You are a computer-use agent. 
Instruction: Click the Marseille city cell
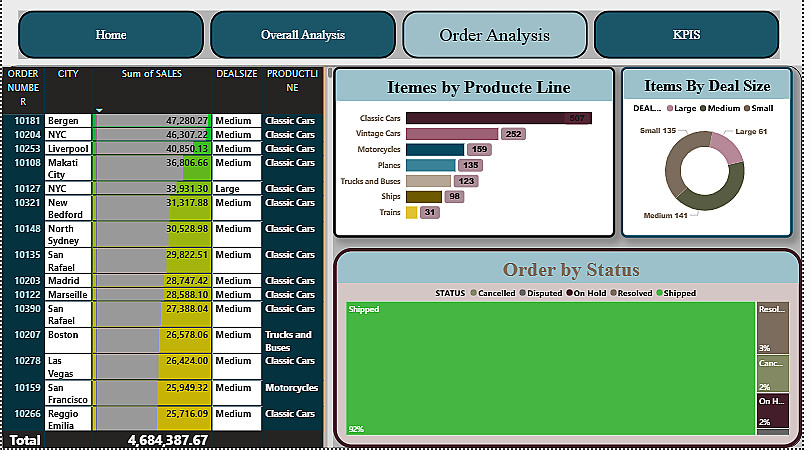(x=68, y=294)
